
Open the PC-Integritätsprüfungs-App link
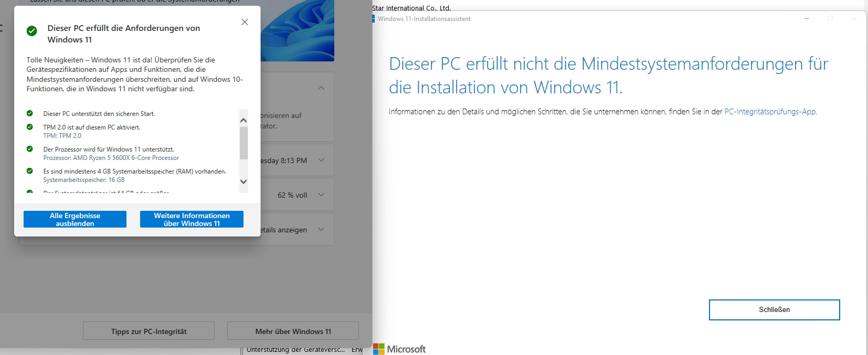770,112
